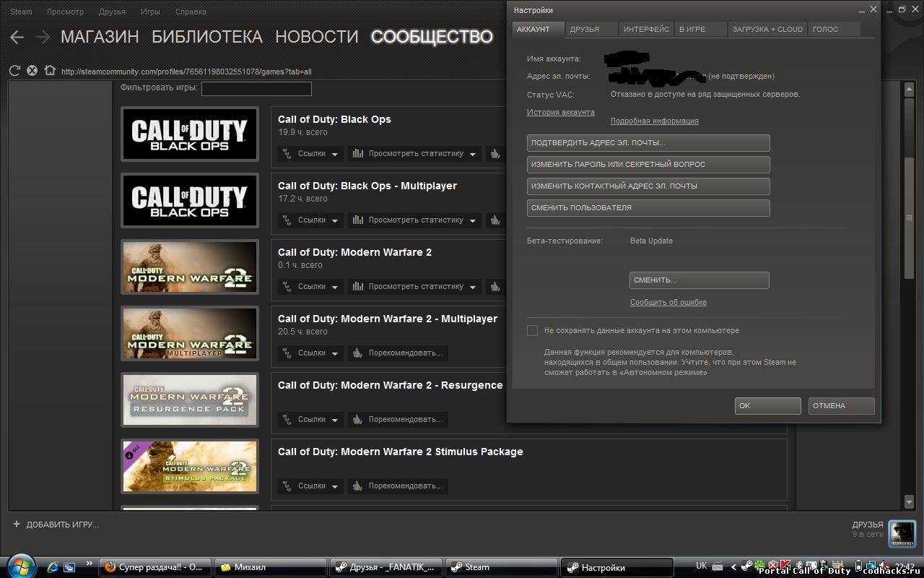Click 'СМЕНИТЬ...' beta button

(699, 280)
